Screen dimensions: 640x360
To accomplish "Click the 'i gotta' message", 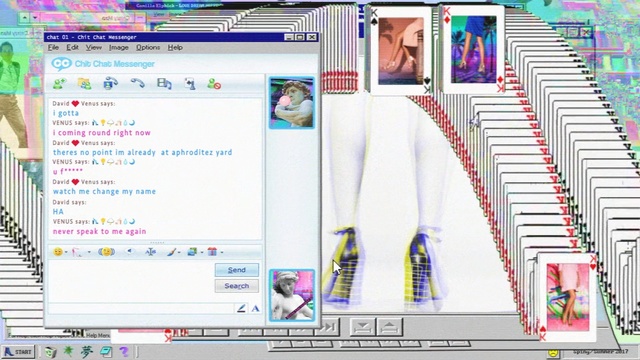I will coord(66,113).
